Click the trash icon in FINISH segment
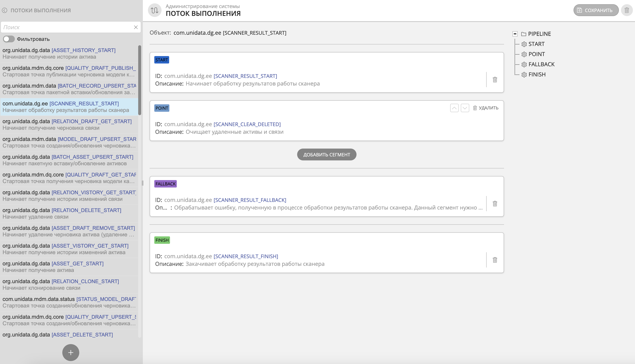 tap(495, 260)
